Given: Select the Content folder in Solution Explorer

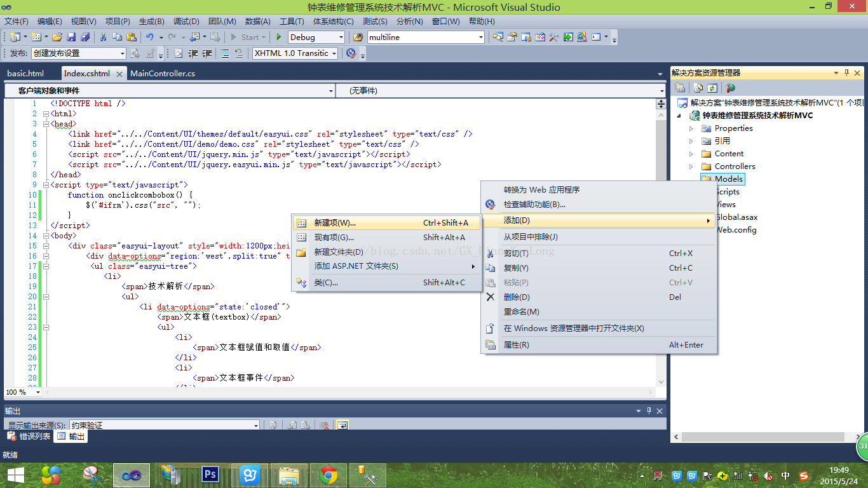Looking at the screenshot, I should [x=729, y=154].
